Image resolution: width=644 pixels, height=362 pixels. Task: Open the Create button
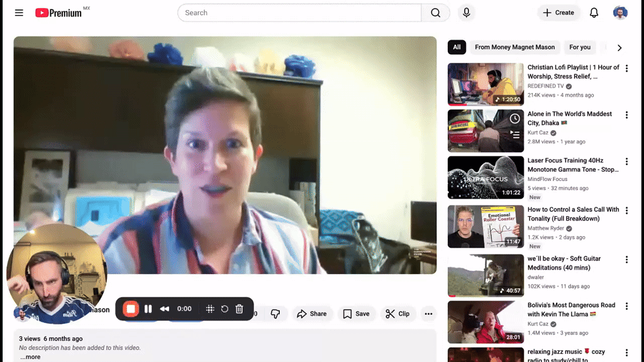pos(558,13)
